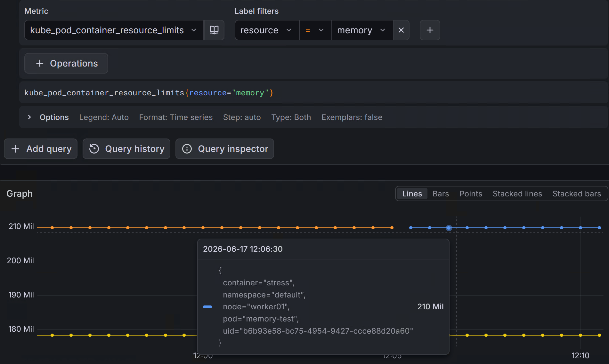This screenshot has width=609, height=364.
Task: Change the equals operator dropdown
Action: click(x=315, y=30)
